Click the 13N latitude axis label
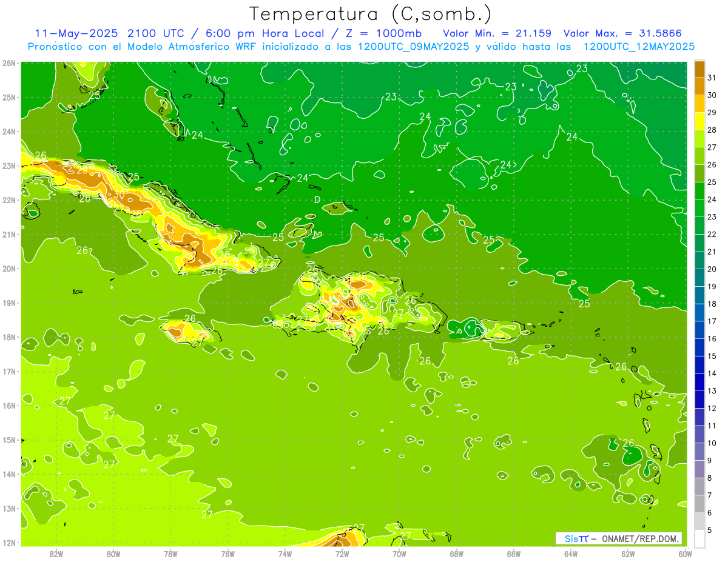 (8, 508)
